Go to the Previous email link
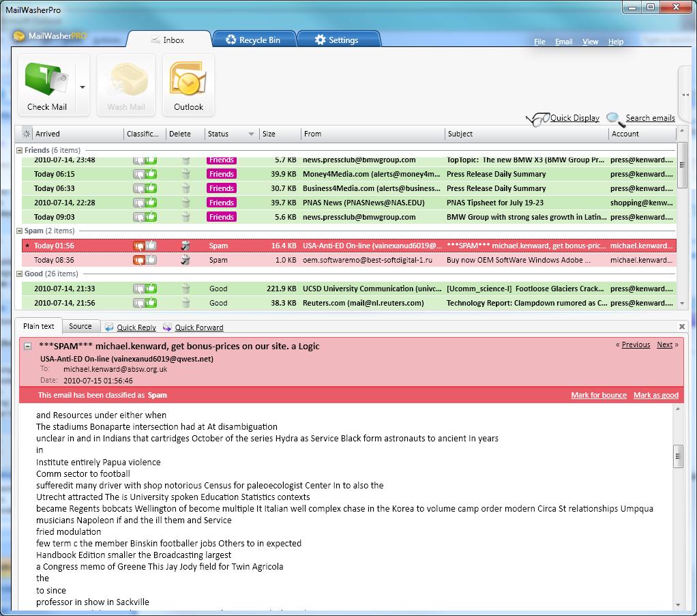 [x=636, y=344]
